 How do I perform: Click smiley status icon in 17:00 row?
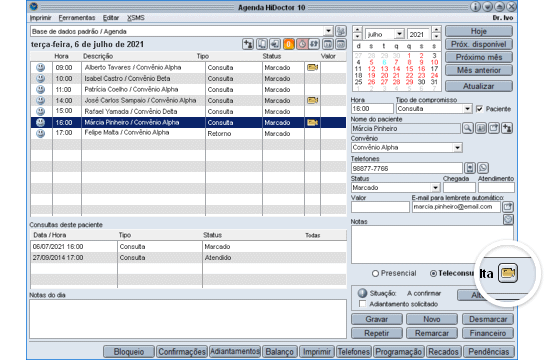pyautogui.click(x=41, y=133)
